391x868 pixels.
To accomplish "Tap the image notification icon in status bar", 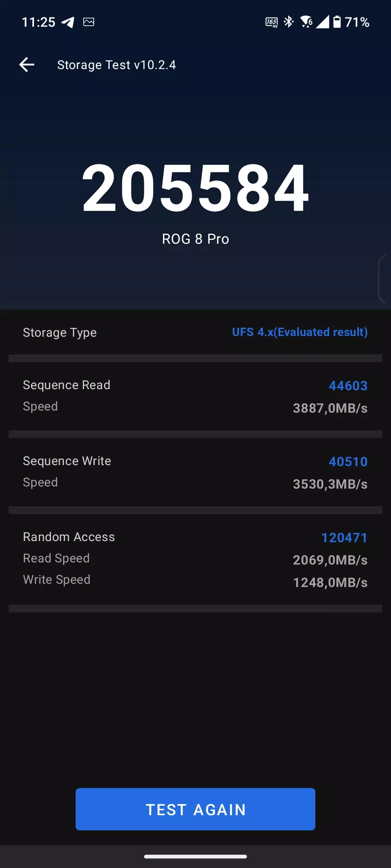I will click(89, 22).
